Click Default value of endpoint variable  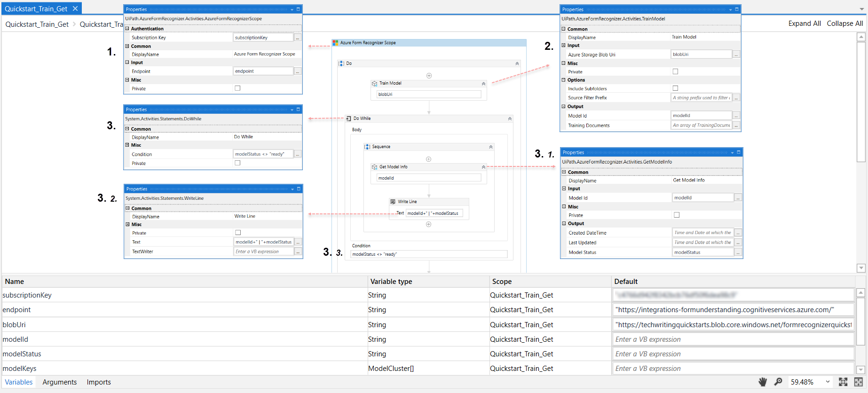tap(734, 310)
